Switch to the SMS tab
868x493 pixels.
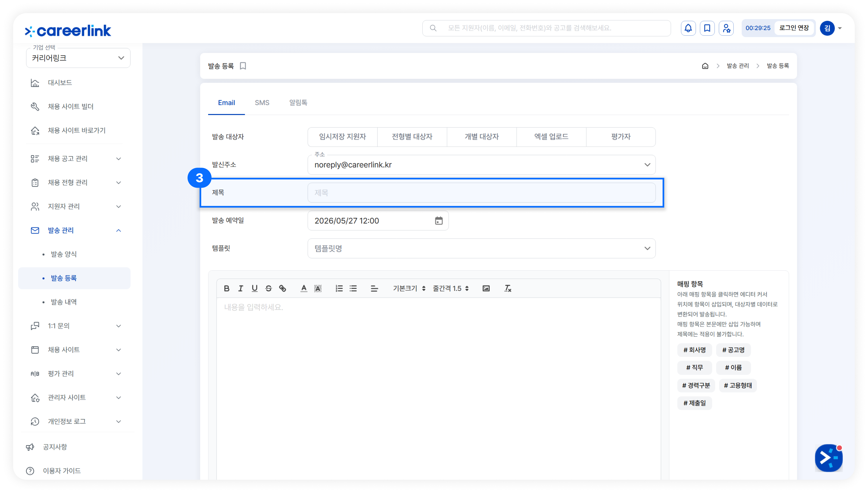click(x=262, y=103)
